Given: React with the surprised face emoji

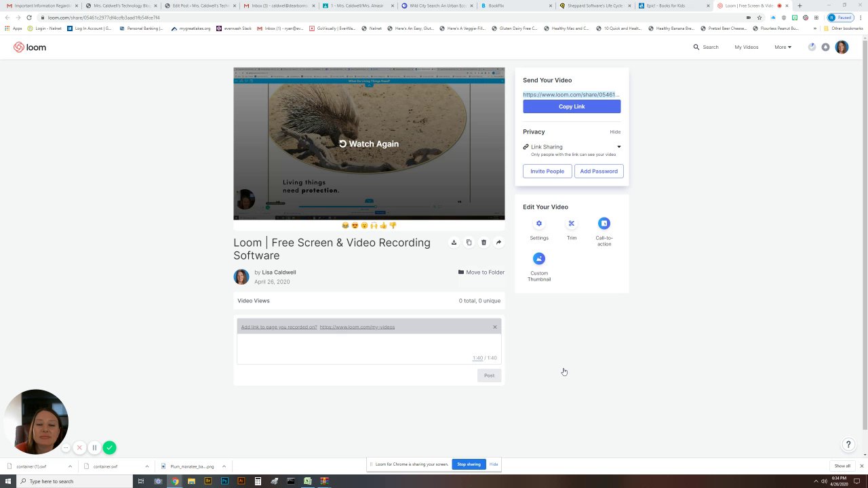Looking at the screenshot, I should (x=364, y=226).
